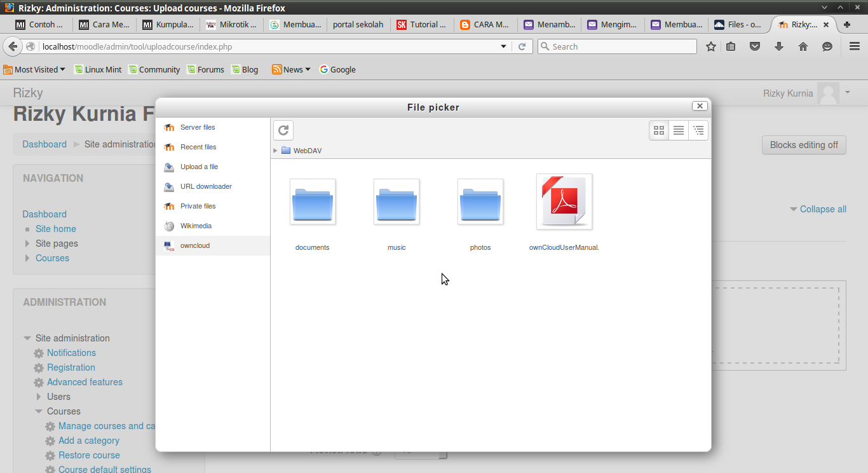Click the WebDAV path folder

(302, 151)
